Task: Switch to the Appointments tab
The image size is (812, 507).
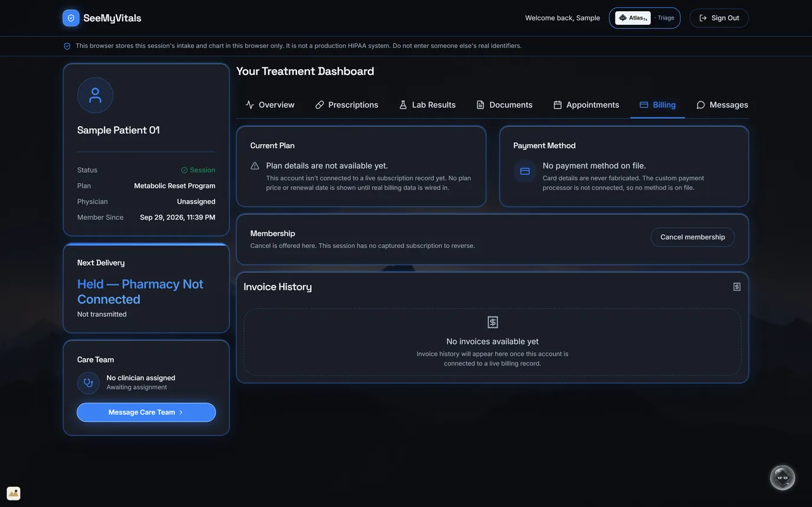Action: click(586, 105)
